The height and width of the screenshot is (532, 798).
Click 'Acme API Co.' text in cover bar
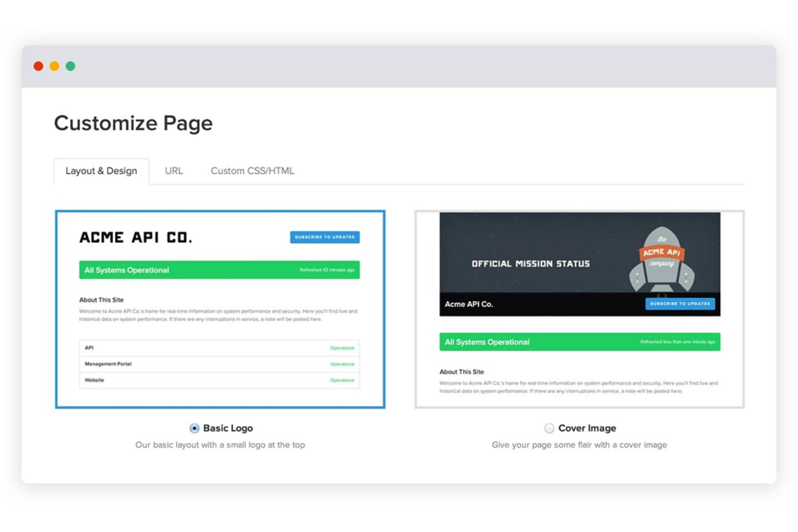tap(469, 304)
